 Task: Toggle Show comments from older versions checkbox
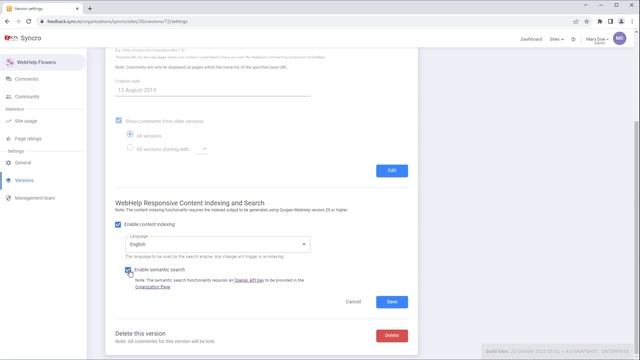tap(118, 120)
